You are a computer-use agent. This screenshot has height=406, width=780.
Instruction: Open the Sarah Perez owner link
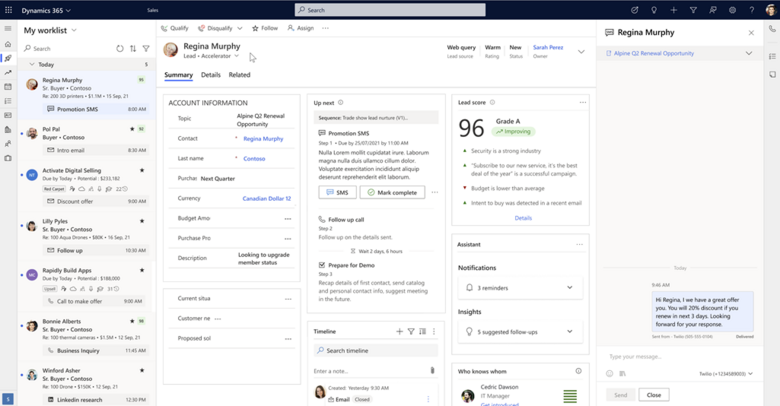(x=548, y=47)
